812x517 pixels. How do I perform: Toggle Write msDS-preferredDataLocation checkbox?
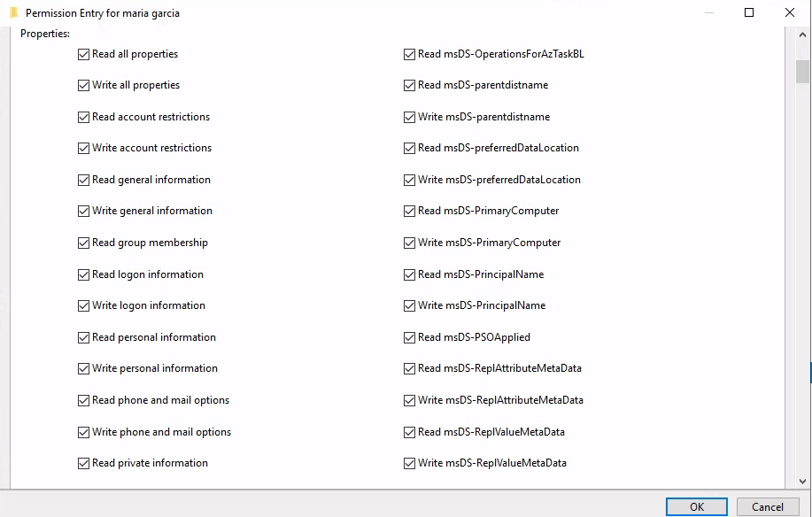click(x=409, y=180)
